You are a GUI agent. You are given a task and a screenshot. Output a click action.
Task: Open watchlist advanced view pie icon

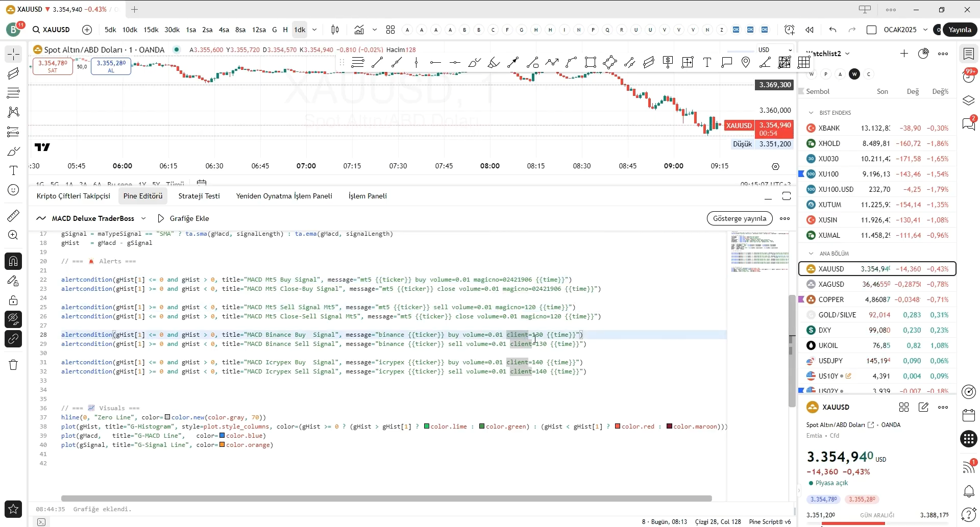(x=923, y=54)
